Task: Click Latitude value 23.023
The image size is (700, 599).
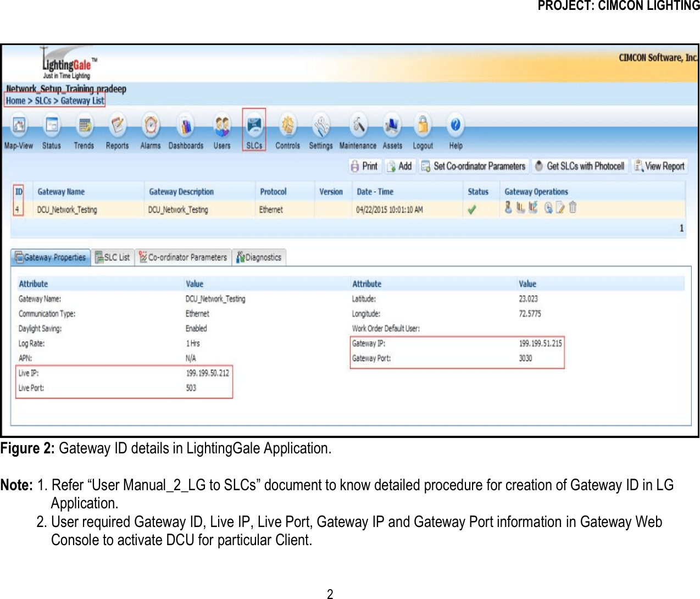Action: (529, 299)
